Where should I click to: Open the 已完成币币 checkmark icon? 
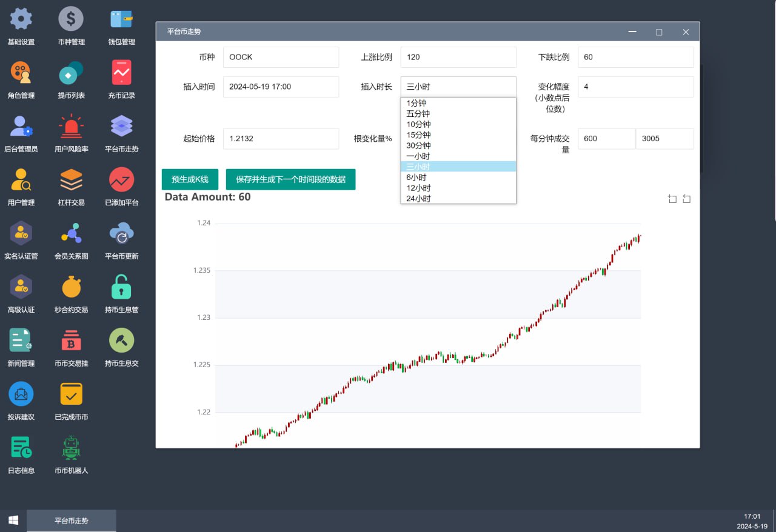71,394
